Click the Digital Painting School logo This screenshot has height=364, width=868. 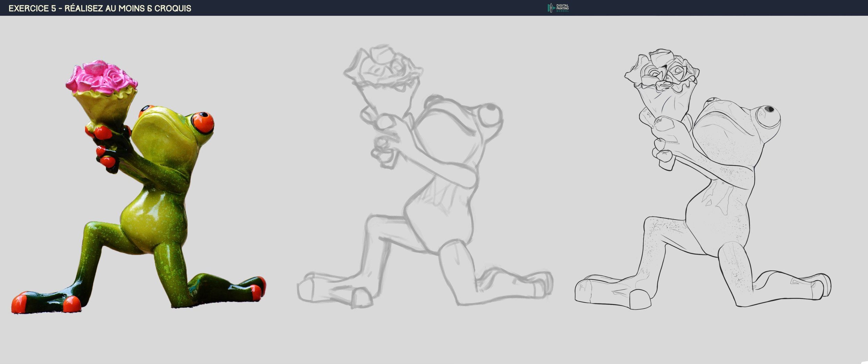(558, 8)
